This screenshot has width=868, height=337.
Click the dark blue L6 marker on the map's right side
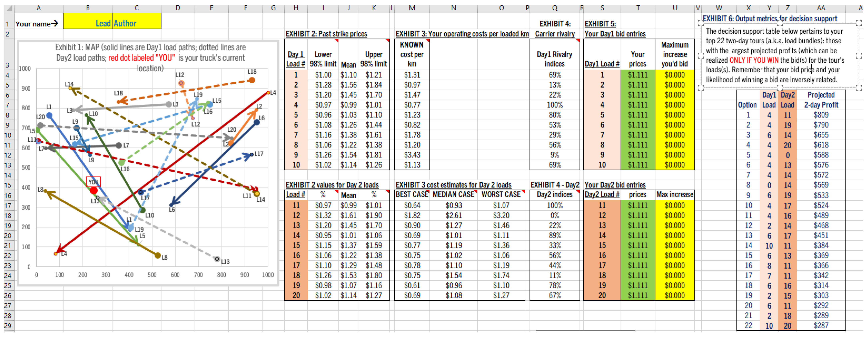tap(257, 122)
